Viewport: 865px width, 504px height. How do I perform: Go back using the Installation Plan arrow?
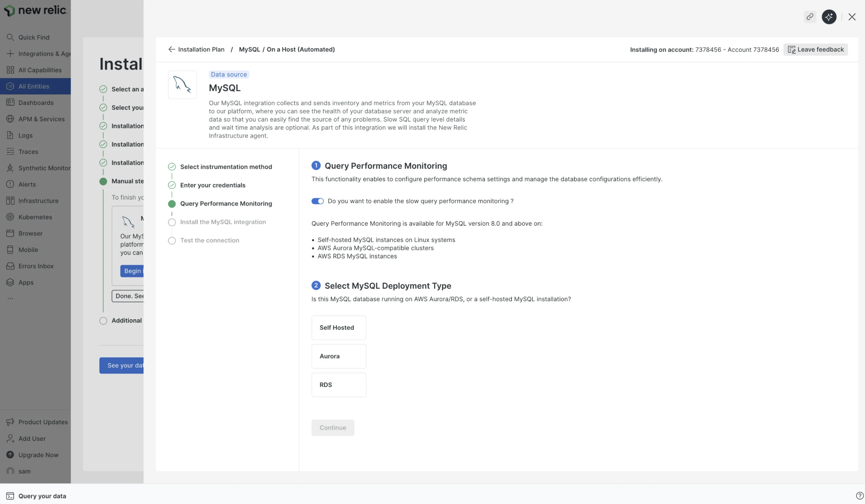pyautogui.click(x=172, y=49)
